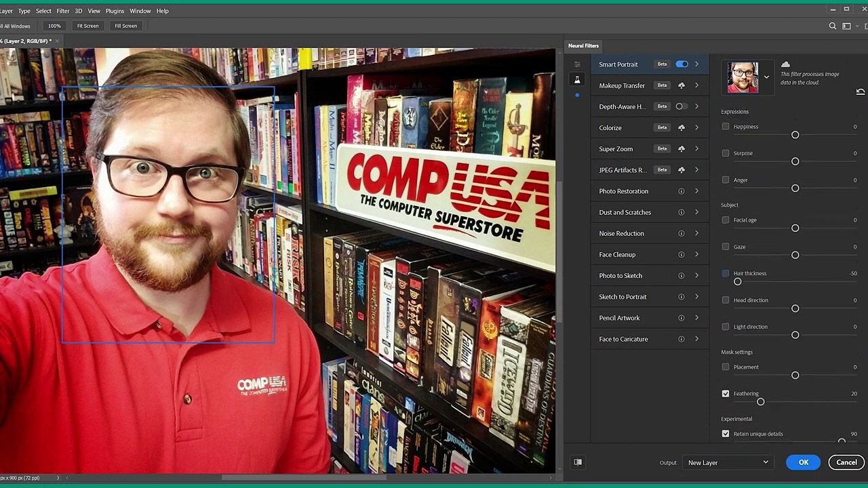Download the JPEG Artifacts Removal filter from cloud

682,170
